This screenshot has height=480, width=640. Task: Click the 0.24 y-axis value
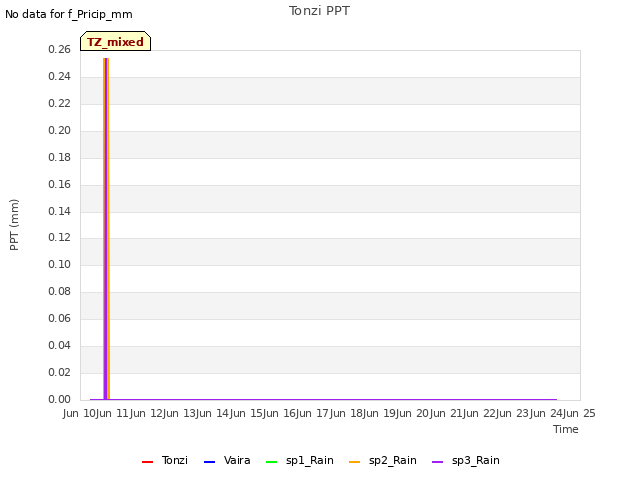pyautogui.click(x=60, y=76)
